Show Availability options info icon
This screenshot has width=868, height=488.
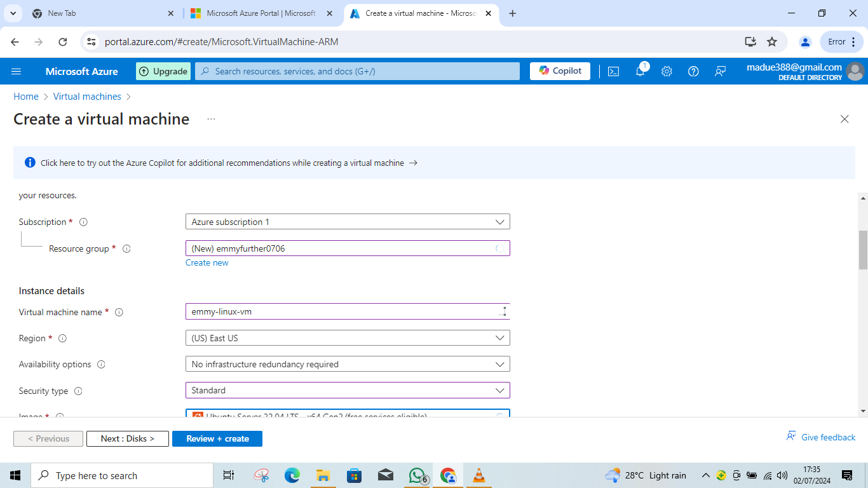[101, 365]
